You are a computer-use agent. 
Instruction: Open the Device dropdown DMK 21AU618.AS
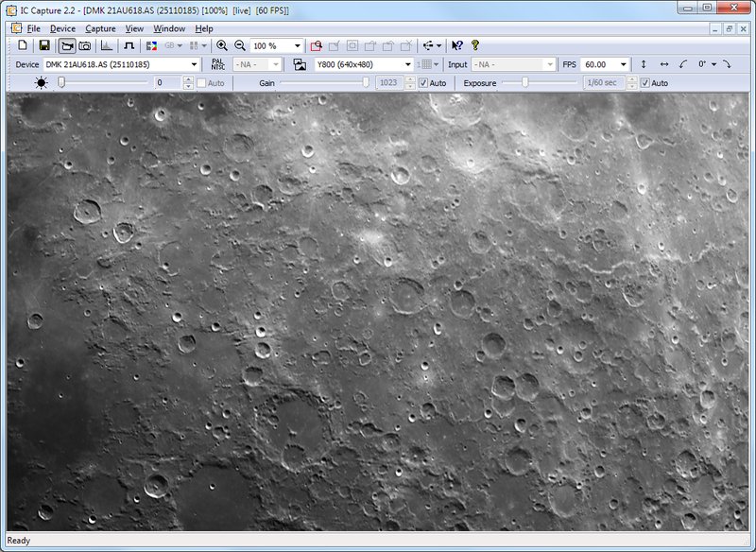[122, 64]
